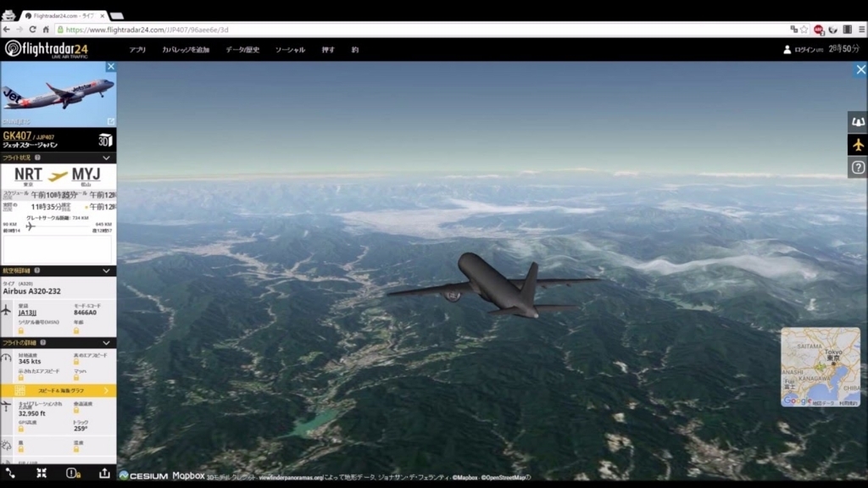This screenshot has width=868, height=488.
Task: Click the translate page icon in address bar
Action: click(x=793, y=30)
